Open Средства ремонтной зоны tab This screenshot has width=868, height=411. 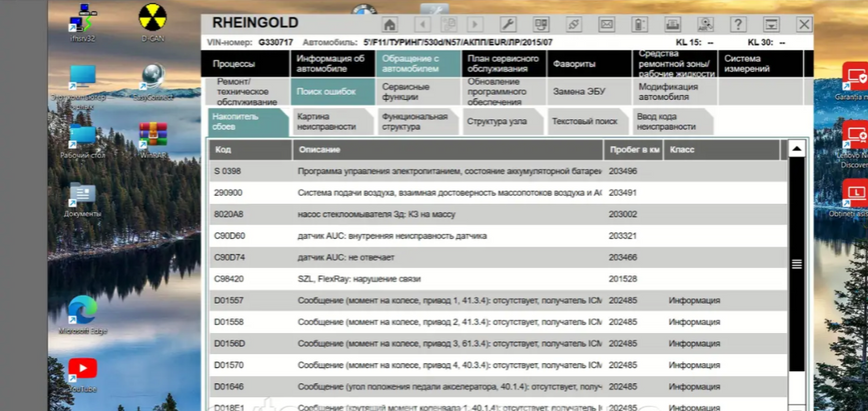point(675,64)
